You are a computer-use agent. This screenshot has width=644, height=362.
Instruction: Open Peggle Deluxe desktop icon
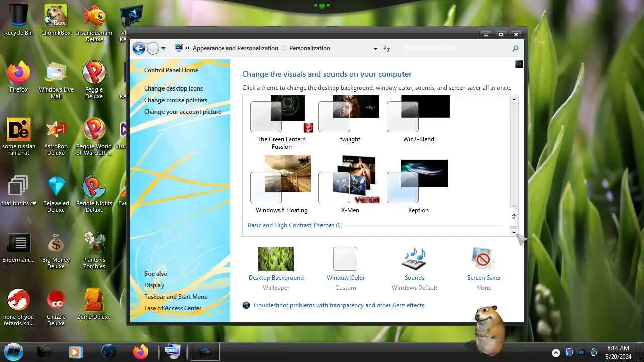94,79
